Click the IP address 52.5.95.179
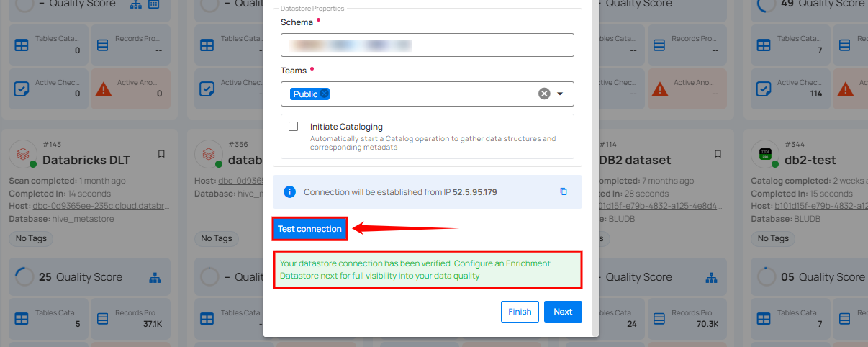This screenshot has height=347, width=868. coord(474,192)
